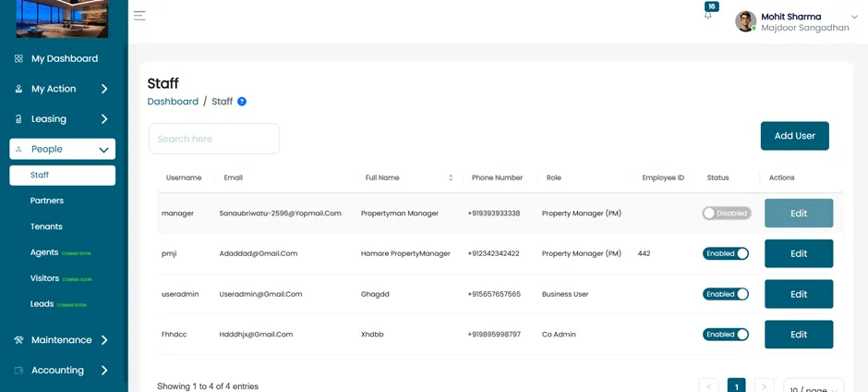
Task: Click the Employee ID 442 cell
Action: pyautogui.click(x=644, y=253)
